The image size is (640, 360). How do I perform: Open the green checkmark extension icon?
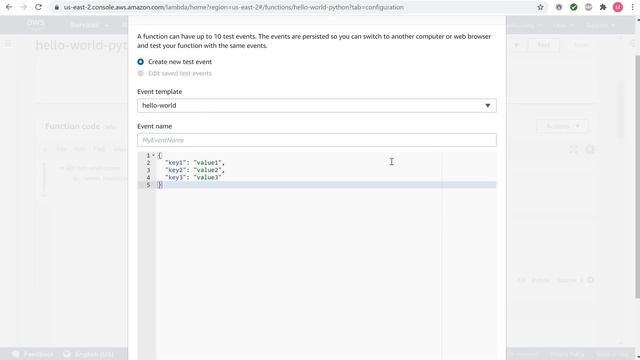point(573,7)
